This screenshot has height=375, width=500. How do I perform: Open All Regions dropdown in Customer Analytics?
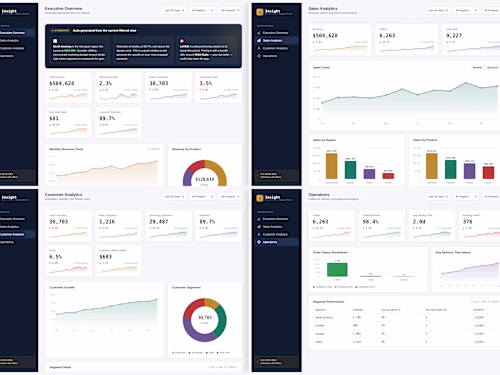coord(202,196)
